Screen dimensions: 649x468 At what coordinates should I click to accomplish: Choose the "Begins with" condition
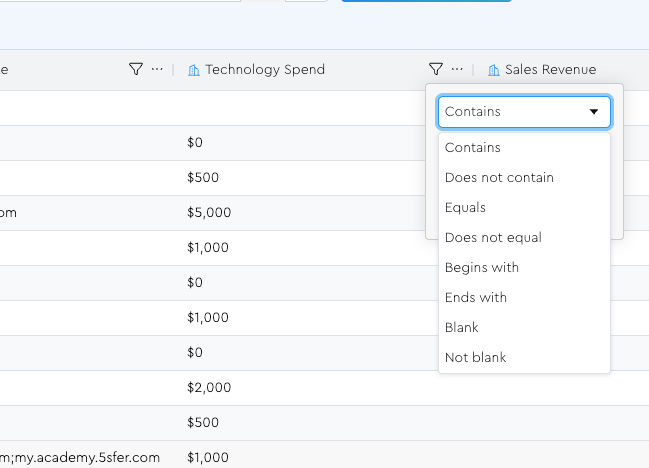click(x=482, y=268)
